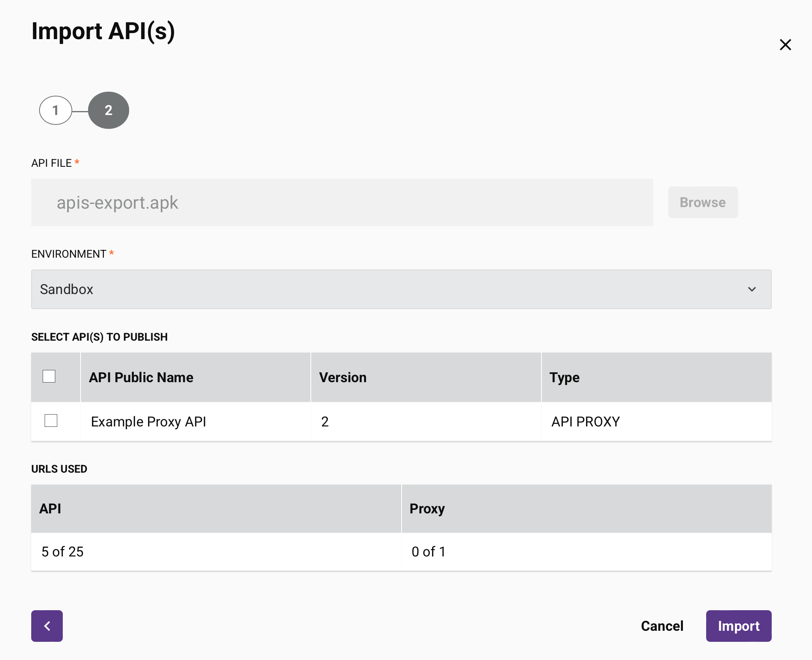Close the Import API(s) dialog
This screenshot has width=812, height=660.
click(785, 45)
